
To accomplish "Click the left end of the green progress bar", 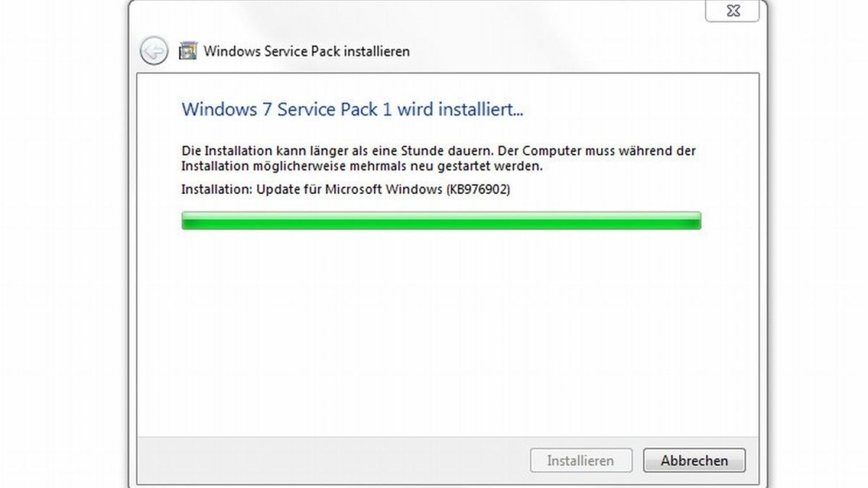I will 188,221.
